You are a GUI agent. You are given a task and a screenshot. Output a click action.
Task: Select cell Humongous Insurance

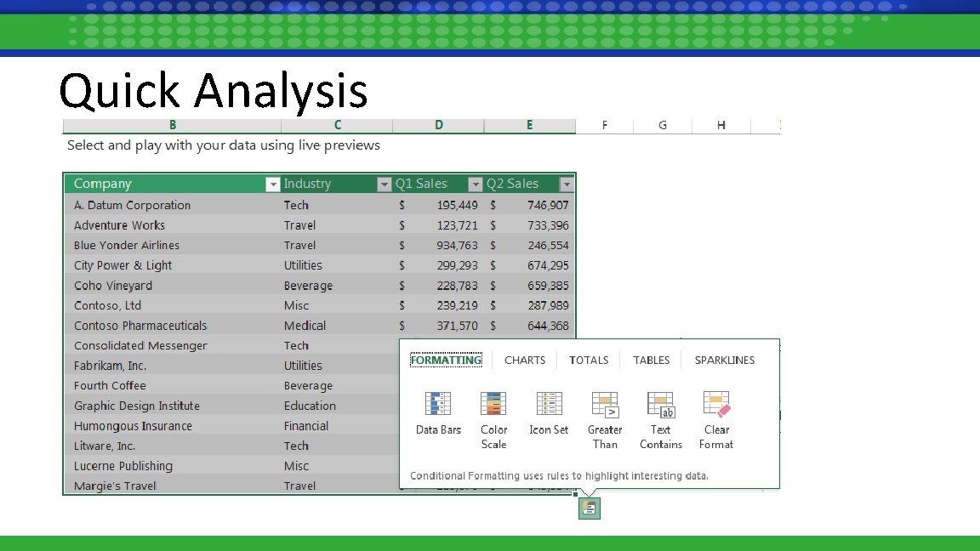point(173,425)
